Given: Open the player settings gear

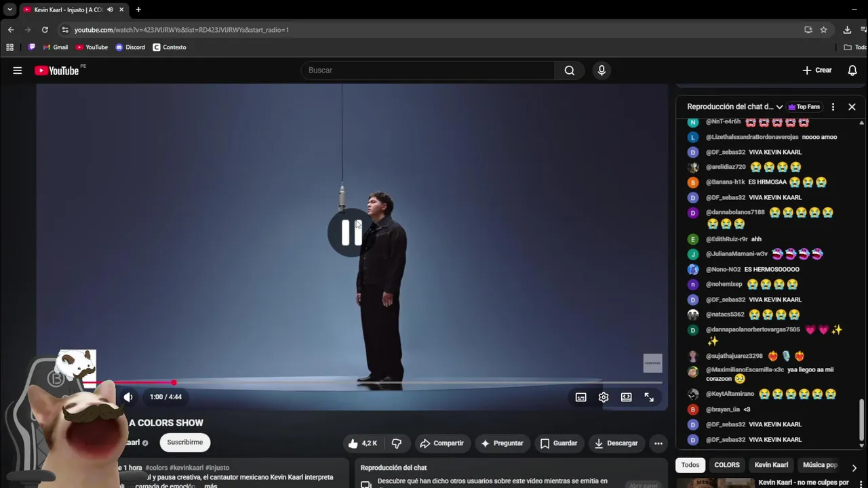Looking at the screenshot, I should coord(604,397).
